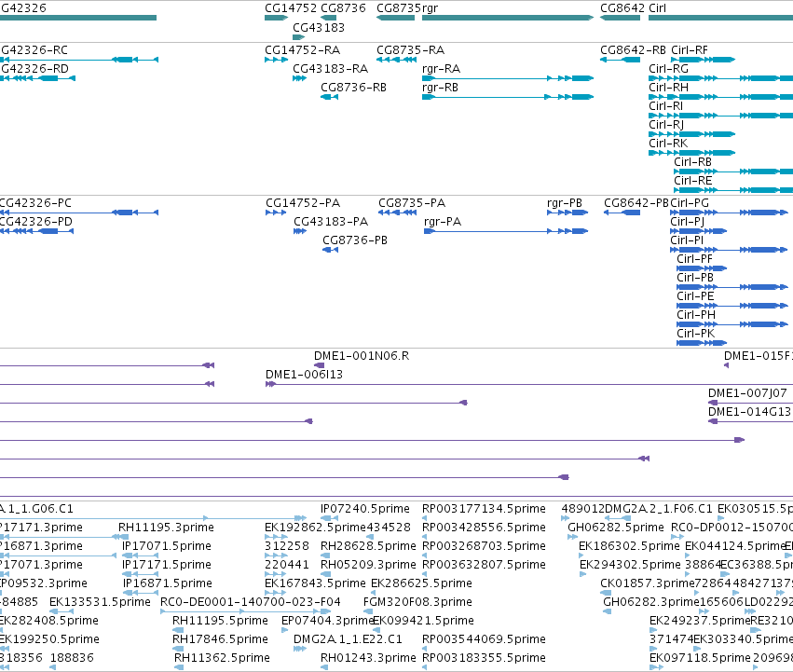The width and height of the screenshot is (793, 672).
Task: Select transcript CG8642-RB label
Action: (633, 50)
